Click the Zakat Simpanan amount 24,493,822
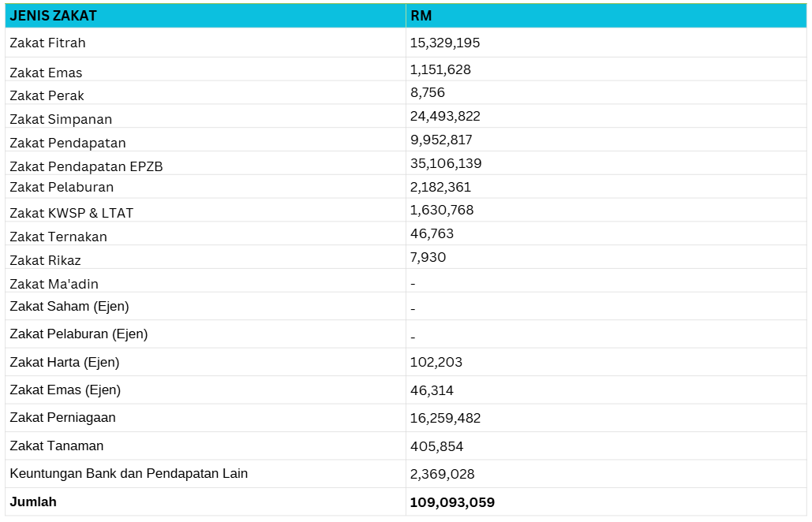This screenshot has height=522, width=812. tap(445, 116)
